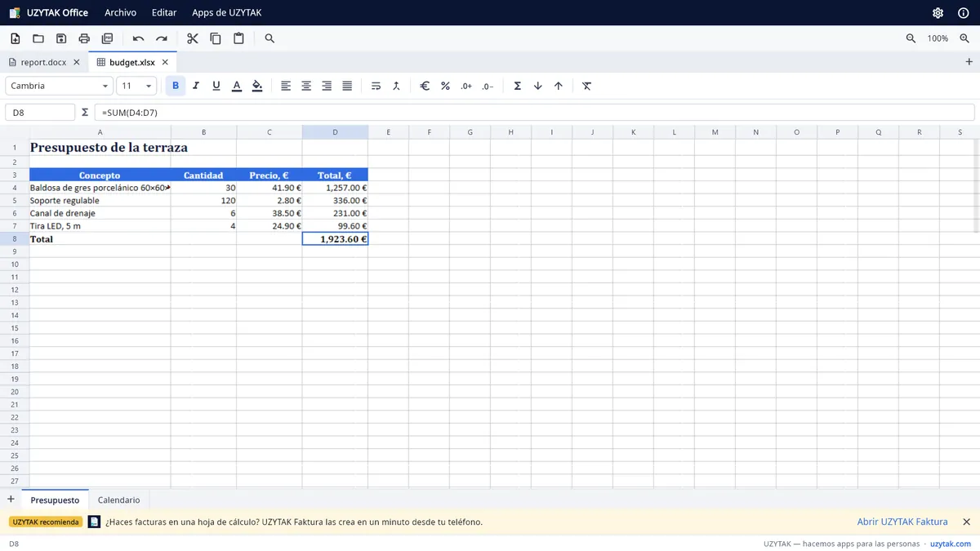Align cell text right
Viewport: 980px width, 551px height.
click(x=327, y=86)
